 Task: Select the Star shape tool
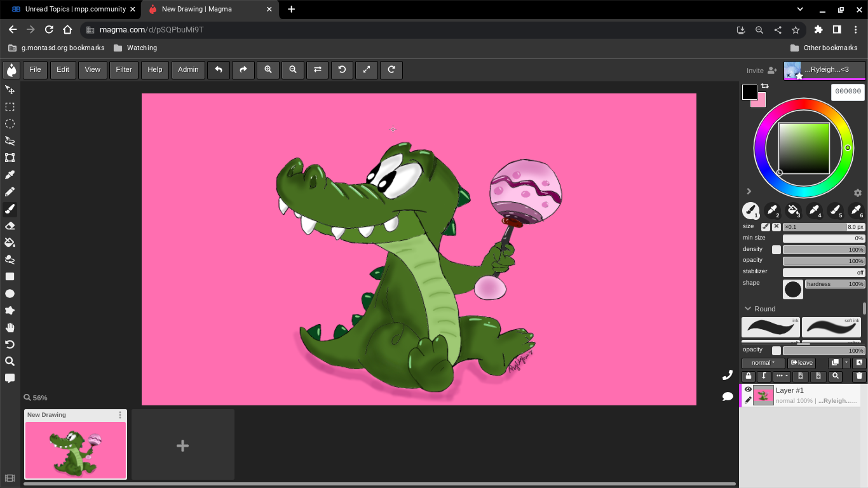coord(10,311)
